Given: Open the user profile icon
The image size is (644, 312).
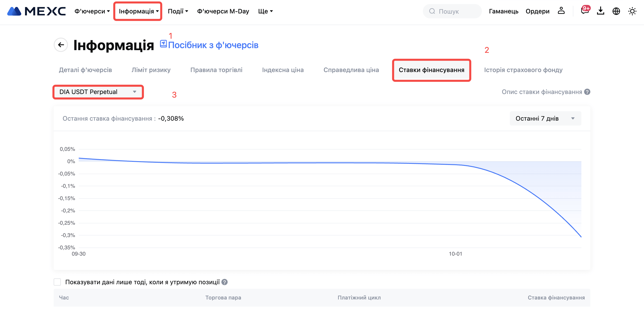Looking at the screenshot, I should 561,11.
